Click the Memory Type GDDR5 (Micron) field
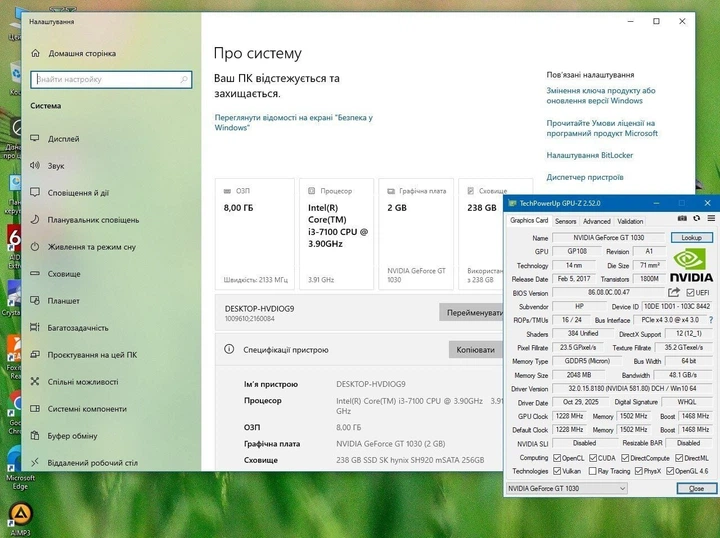This screenshot has width=720, height=538. click(587, 361)
